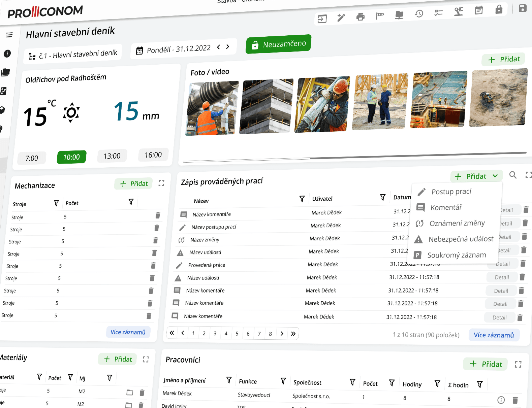The image size is (532, 408).
Task: Open Detail of last Název komentáře row
Action: point(499,317)
